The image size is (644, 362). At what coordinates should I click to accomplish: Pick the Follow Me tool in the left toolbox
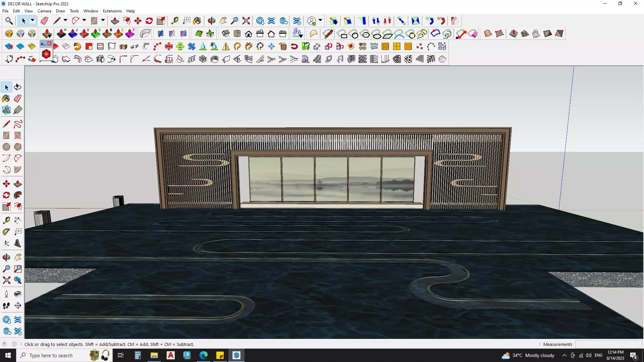18,195
